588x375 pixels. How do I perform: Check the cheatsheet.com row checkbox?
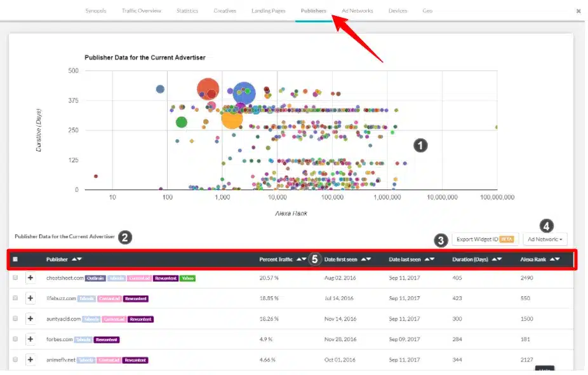pos(15,278)
